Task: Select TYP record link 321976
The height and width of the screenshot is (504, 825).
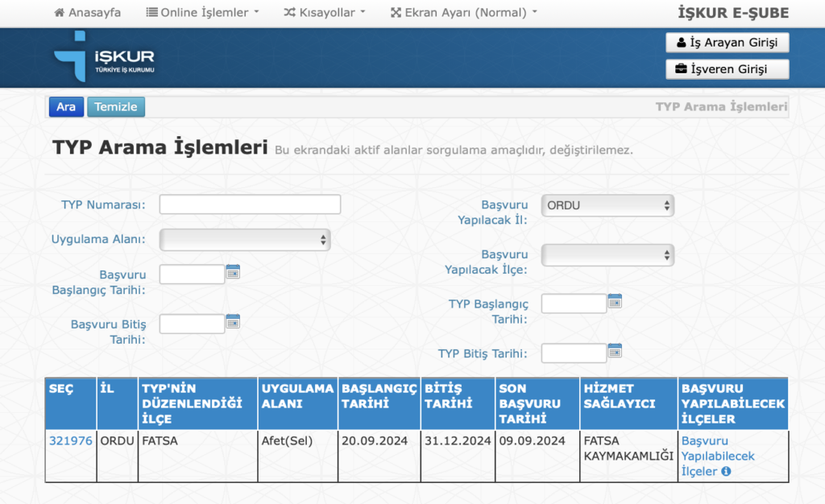Action: (71, 441)
